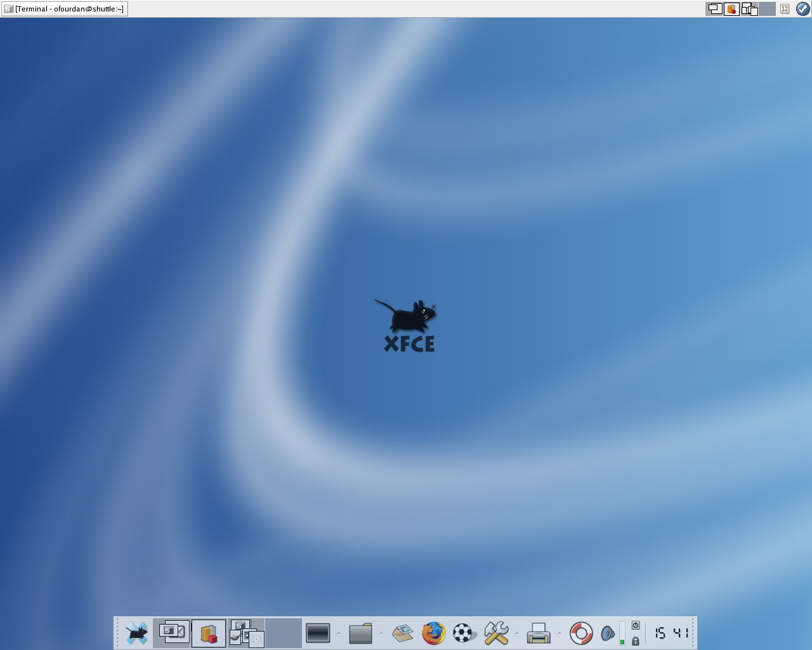Open the calendar tray icon
812x650 pixels.
(x=785, y=9)
